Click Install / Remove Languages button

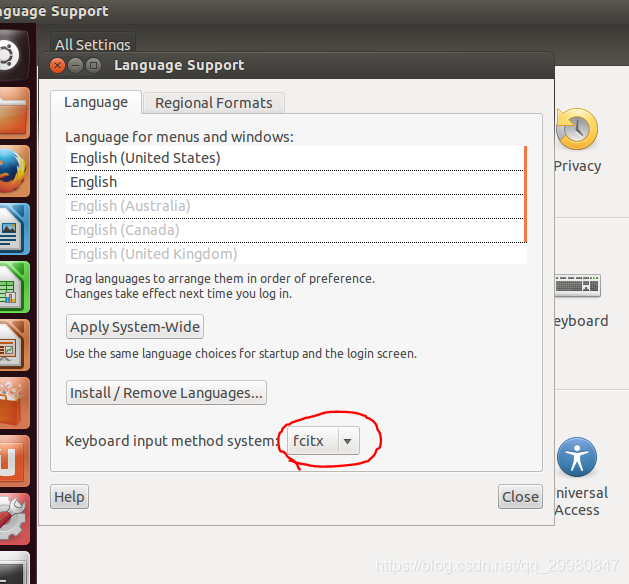point(166,393)
